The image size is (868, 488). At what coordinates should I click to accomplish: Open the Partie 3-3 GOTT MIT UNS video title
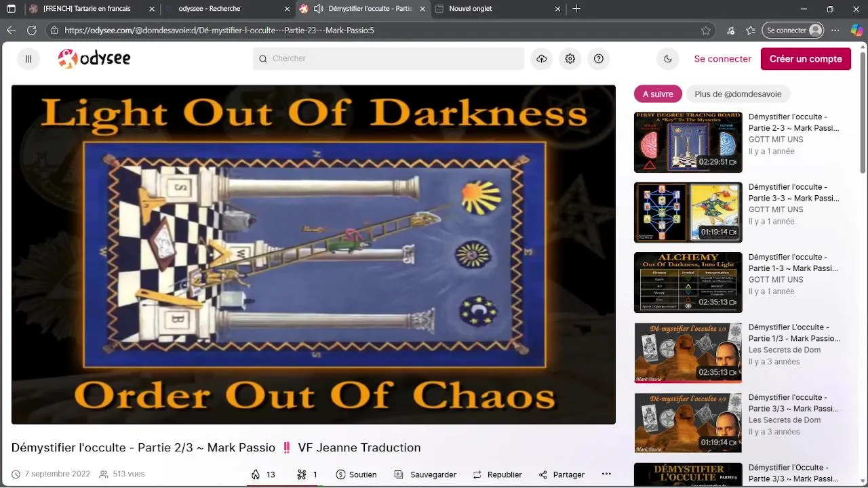pos(793,192)
